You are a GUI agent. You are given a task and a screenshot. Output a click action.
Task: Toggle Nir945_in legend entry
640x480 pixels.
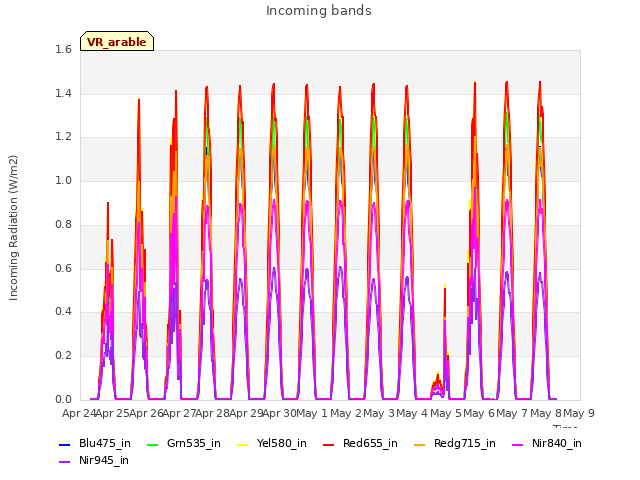[94, 461]
